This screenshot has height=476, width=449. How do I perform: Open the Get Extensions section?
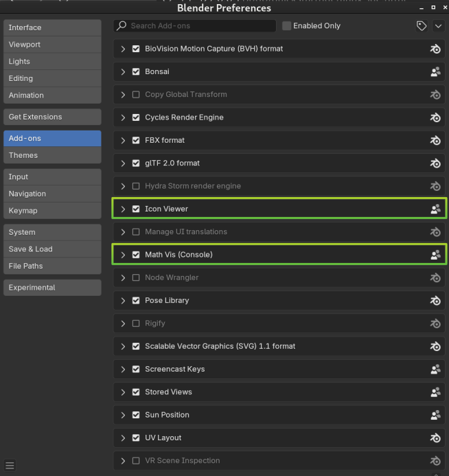click(52, 117)
